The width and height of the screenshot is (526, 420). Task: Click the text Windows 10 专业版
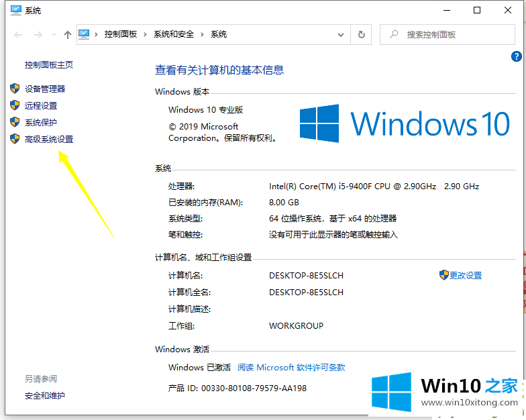click(205, 110)
